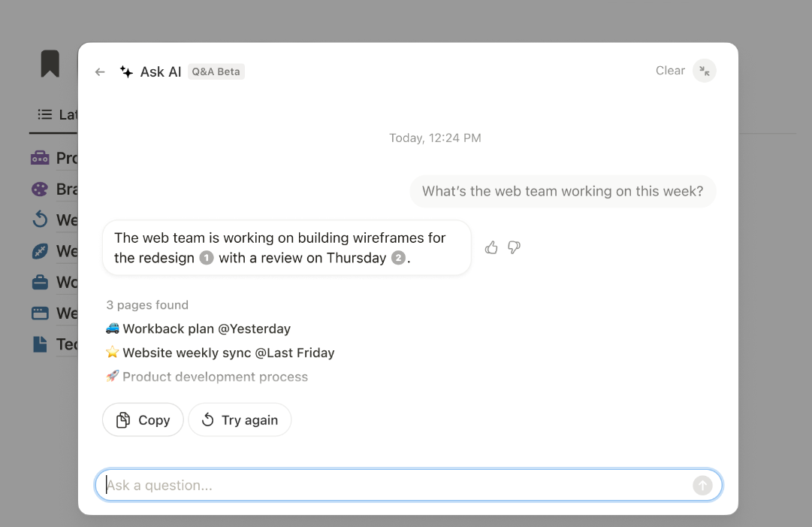Click the Q&A Beta badge

pyautogui.click(x=216, y=71)
